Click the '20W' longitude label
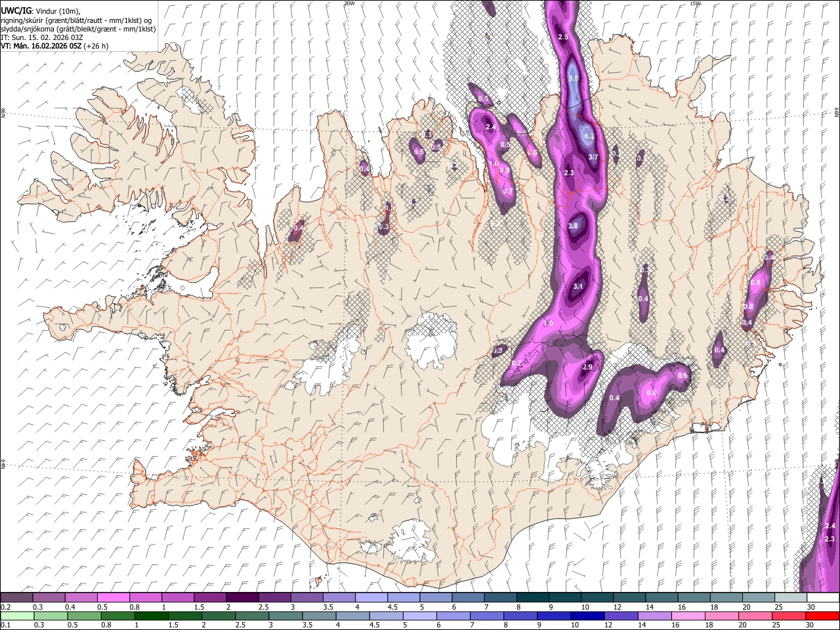Image resolution: width=840 pixels, height=630 pixels. tap(349, 3)
